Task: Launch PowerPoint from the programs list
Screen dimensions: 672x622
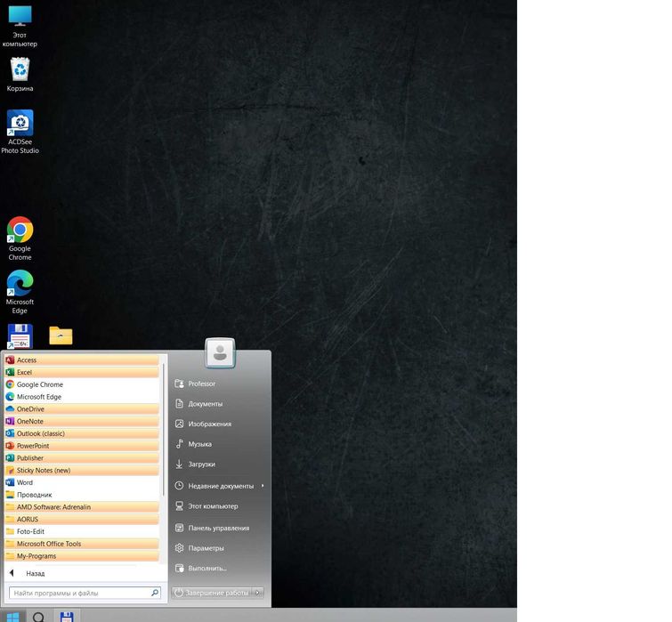Action: [x=81, y=446]
